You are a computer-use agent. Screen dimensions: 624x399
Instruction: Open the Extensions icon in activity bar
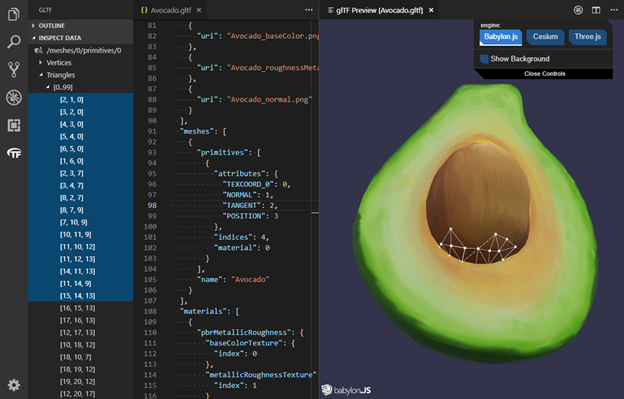[x=14, y=125]
